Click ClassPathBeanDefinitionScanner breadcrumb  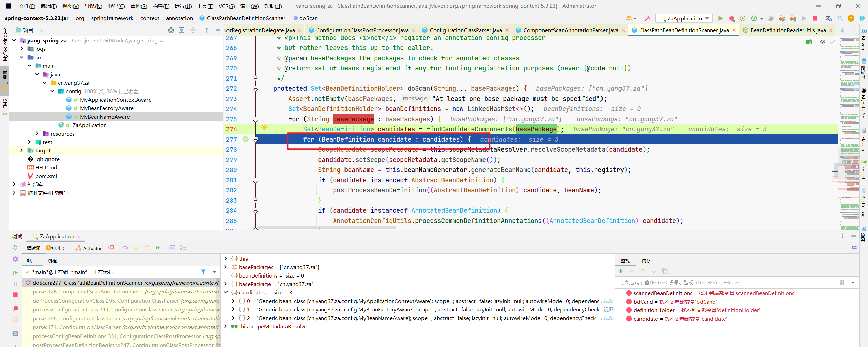point(242,18)
